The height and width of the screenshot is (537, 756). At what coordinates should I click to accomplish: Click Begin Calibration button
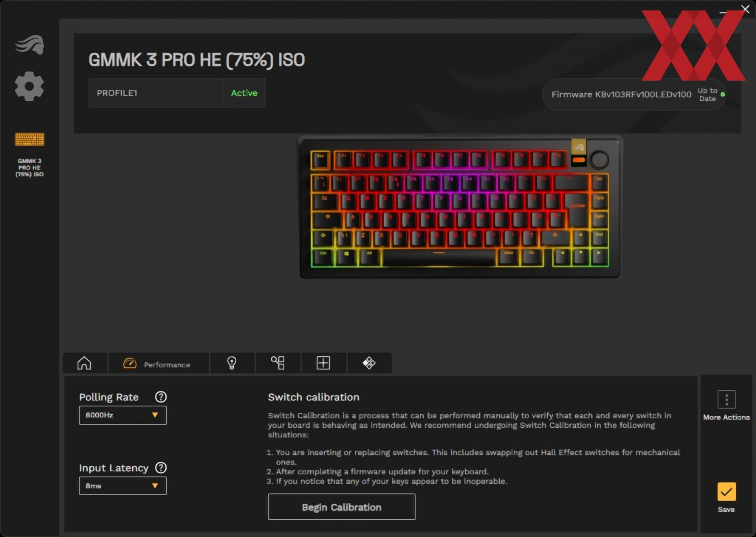[x=341, y=507]
